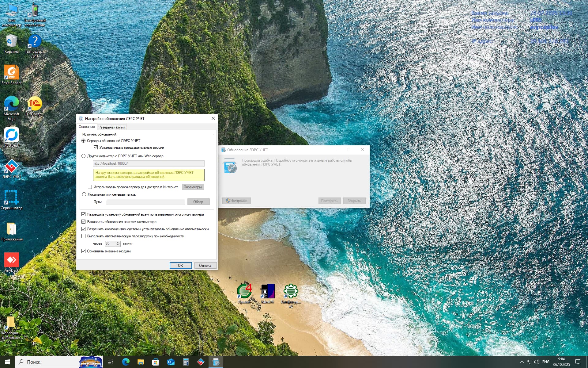Open the RustDesk desktop icon
Viewport: 588px width, 368px height.
coord(11,136)
